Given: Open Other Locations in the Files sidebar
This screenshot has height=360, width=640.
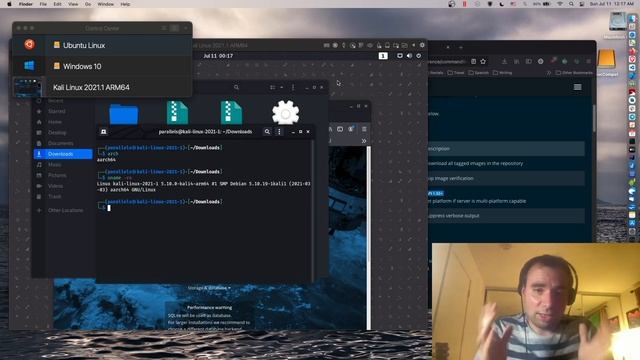Looking at the screenshot, I should (x=63, y=210).
